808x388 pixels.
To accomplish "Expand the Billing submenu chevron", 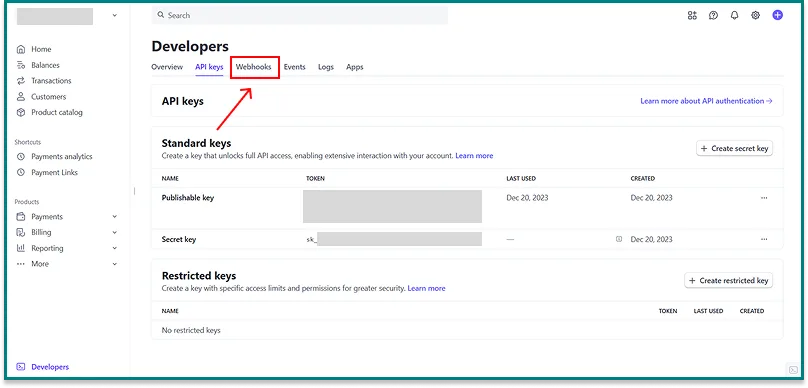I will click(114, 232).
